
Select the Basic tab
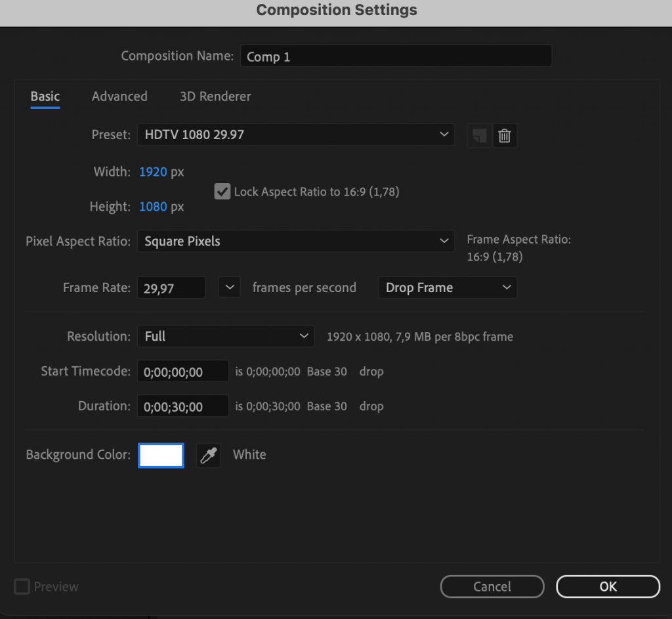pyautogui.click(x=44, y=96)
